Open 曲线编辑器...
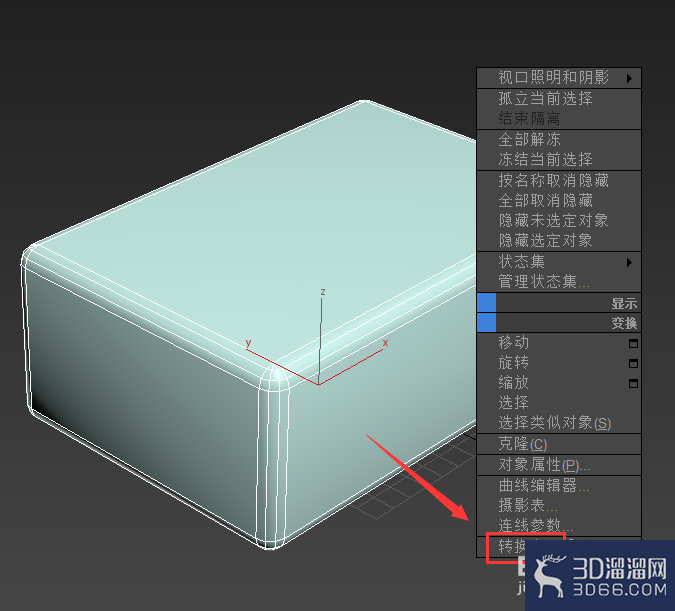This screenshot has height=611, width=675. point(559,486)
